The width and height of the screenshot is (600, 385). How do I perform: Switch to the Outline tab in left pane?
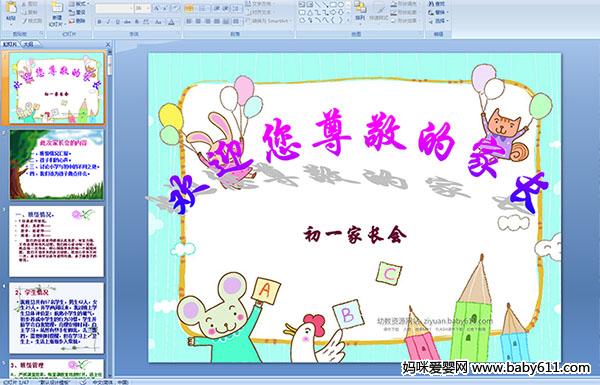pos(28,44)
